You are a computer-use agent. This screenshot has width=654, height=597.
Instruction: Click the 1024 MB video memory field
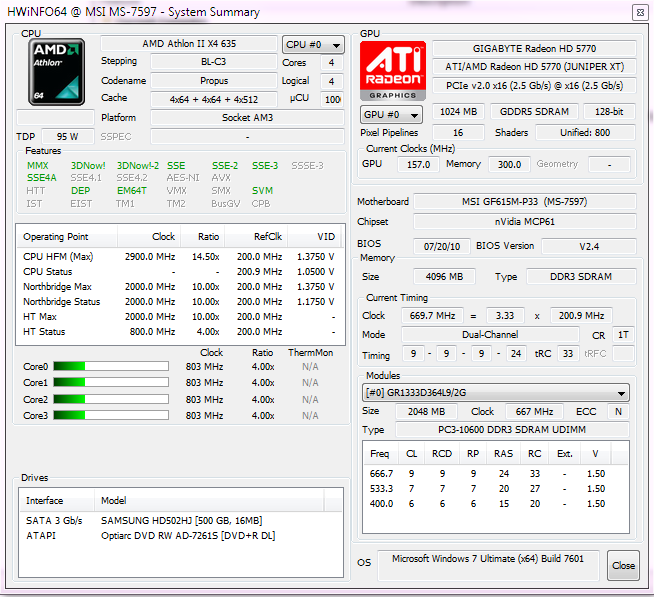tap(458, 111)
